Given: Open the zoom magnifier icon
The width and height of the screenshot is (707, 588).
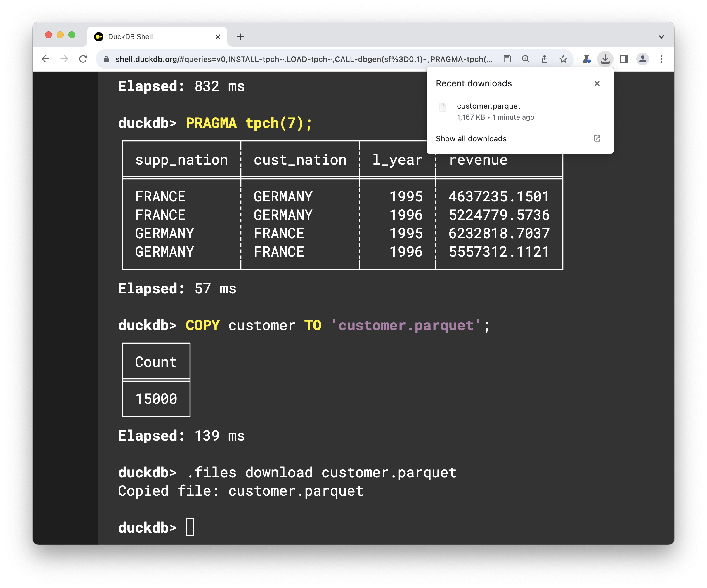Looking at the screenshot, I should pos(526,59).
